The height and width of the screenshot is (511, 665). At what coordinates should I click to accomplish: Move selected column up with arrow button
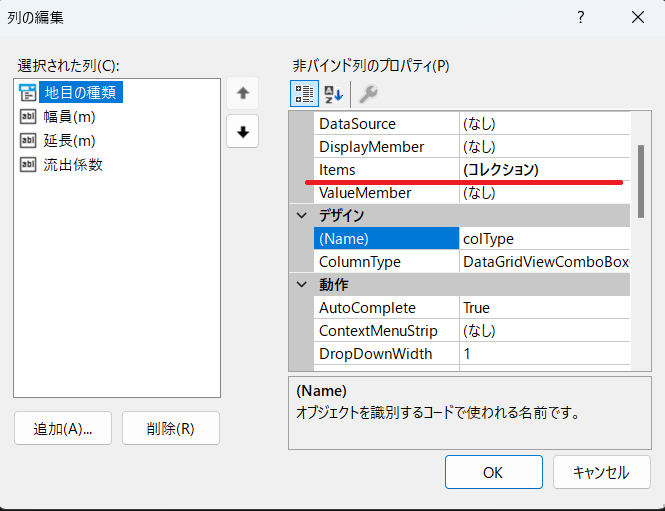point(242,94)
